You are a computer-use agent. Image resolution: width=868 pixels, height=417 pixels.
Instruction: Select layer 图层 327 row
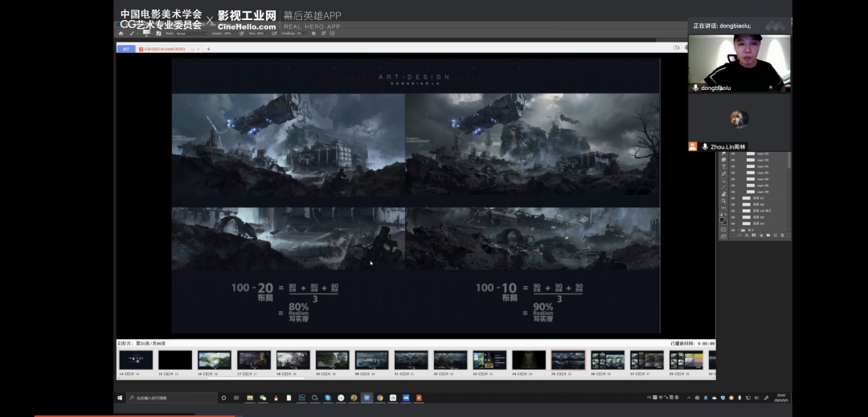pyautogui.click(x=757, y=198)
